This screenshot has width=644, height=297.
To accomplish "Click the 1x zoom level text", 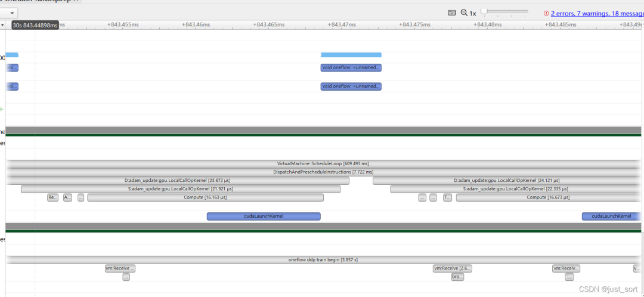I will pyautogui.click(x=473, y=14).
